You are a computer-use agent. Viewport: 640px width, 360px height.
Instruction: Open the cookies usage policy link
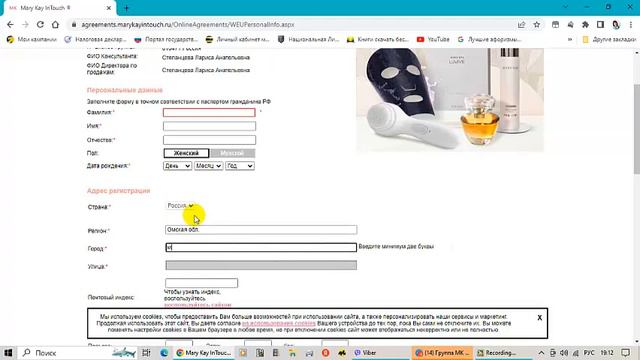coord(279,323)
